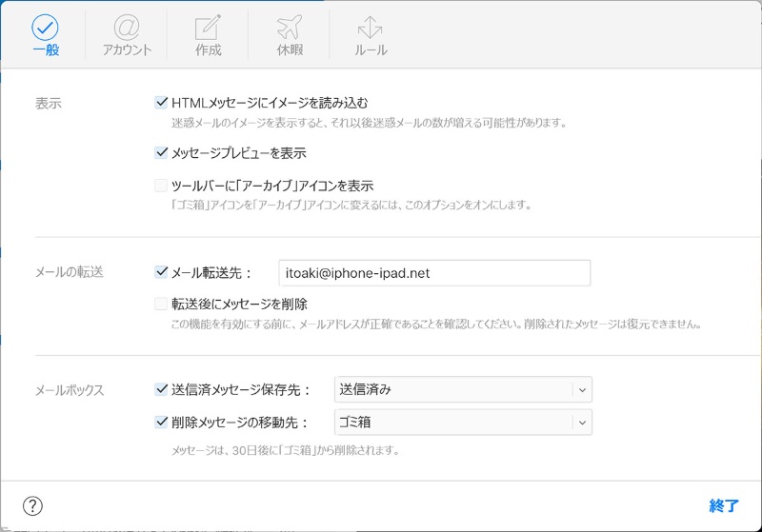Switch to the アカウント tab label
Image resolution: width=762 pixels, height=532 pixels.
tap(127, 50)
